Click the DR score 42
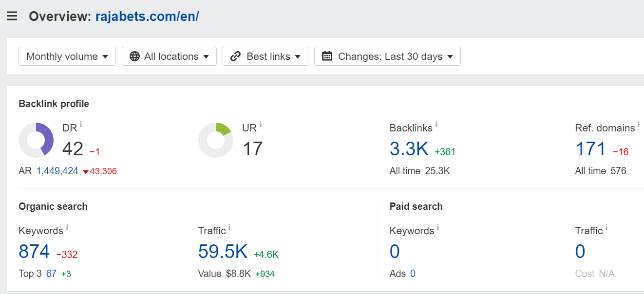This screenshot has width=644, height=294. 73,149
